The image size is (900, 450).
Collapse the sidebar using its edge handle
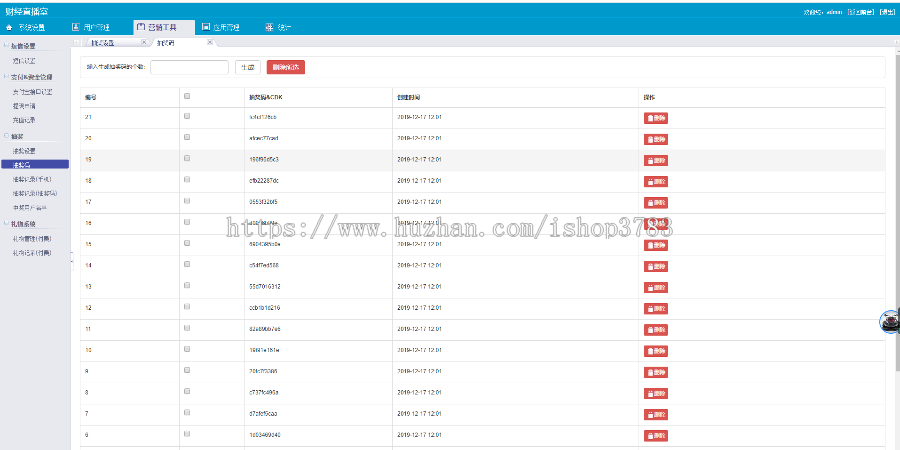(72, 260)
